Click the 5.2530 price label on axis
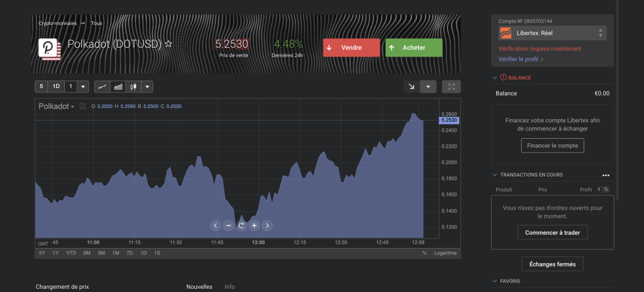This screenshot has width=644, height=292. click(x=449, y=120)
